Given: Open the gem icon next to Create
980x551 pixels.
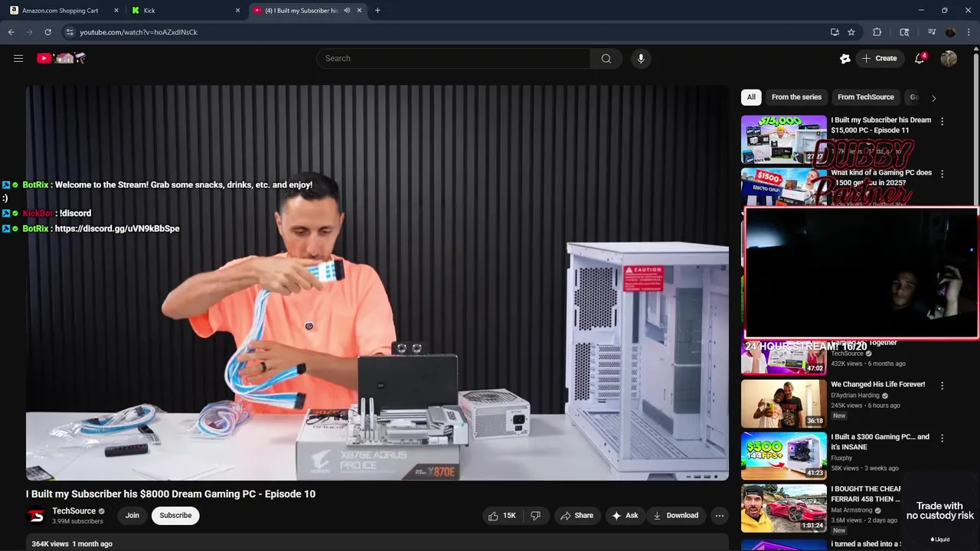Looking at the screenshot, I should (x=844, y=58).
